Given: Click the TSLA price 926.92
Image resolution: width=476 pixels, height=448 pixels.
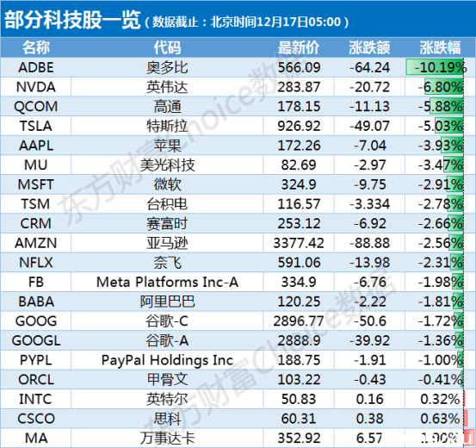Looking at the screenshot, I should coord(299,126).
